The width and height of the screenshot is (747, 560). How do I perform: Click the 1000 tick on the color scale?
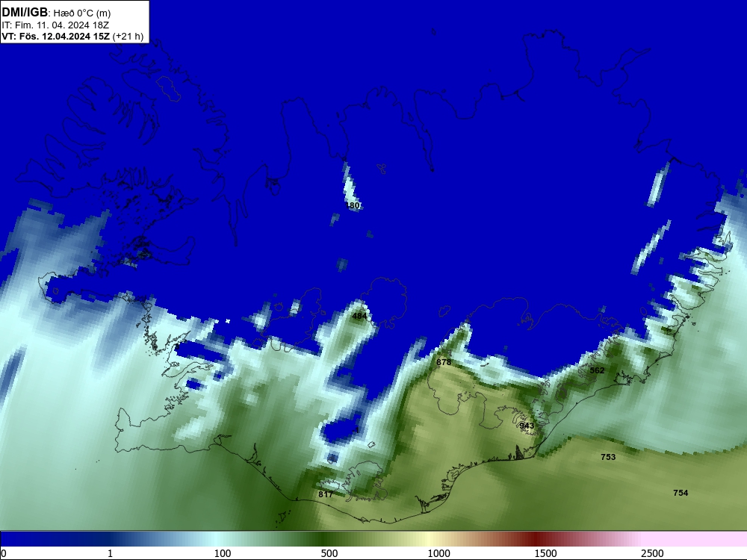(438, 553)
